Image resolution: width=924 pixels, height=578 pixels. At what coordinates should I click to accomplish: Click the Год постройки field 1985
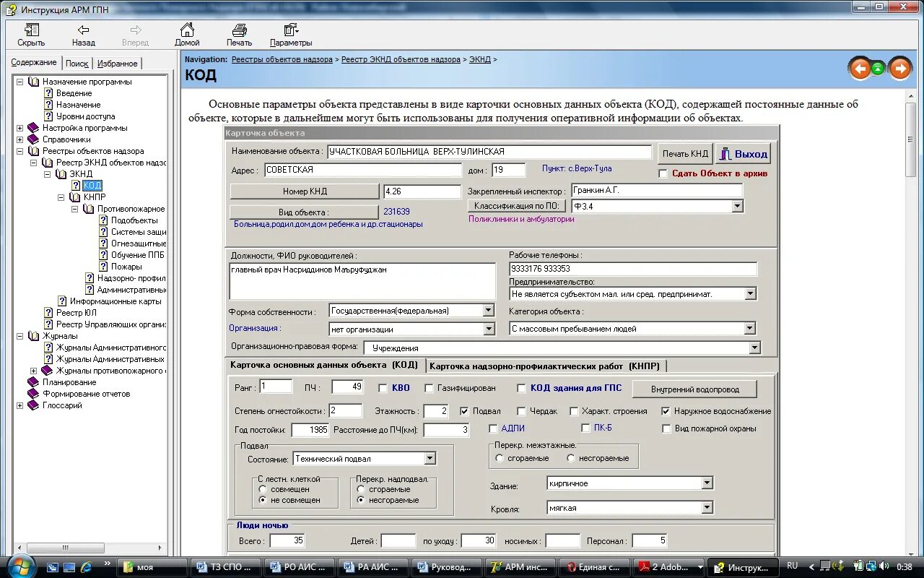tap(310, 430)
